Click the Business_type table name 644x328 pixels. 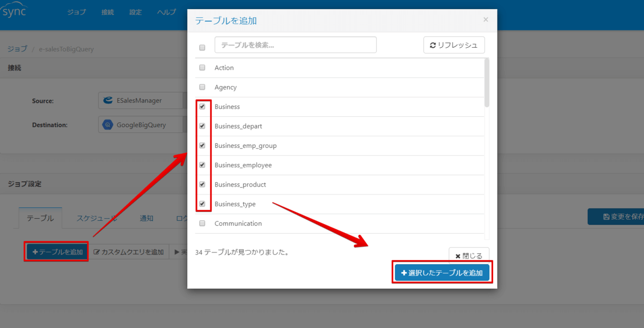point(235,204)
